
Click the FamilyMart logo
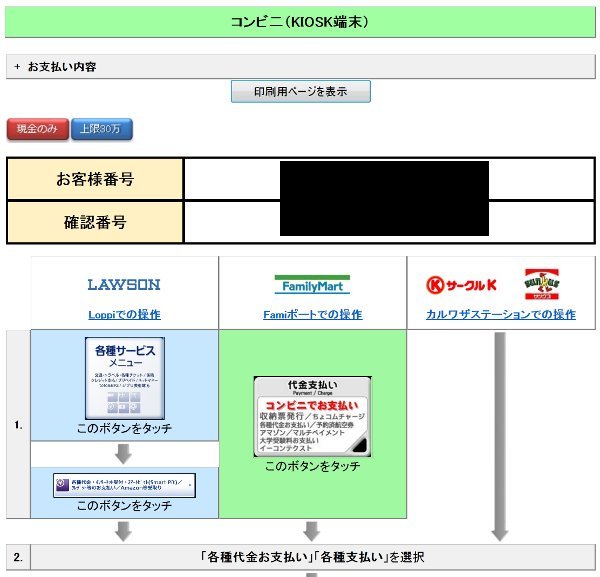click(x=312, y=284)
